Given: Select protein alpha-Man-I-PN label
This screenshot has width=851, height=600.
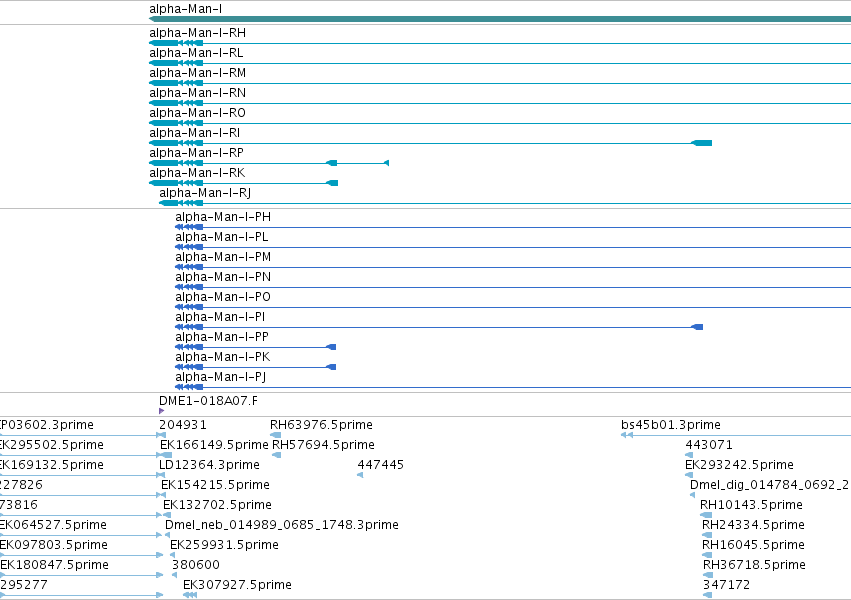Looking at the screenshot, I should click(223, 277).
